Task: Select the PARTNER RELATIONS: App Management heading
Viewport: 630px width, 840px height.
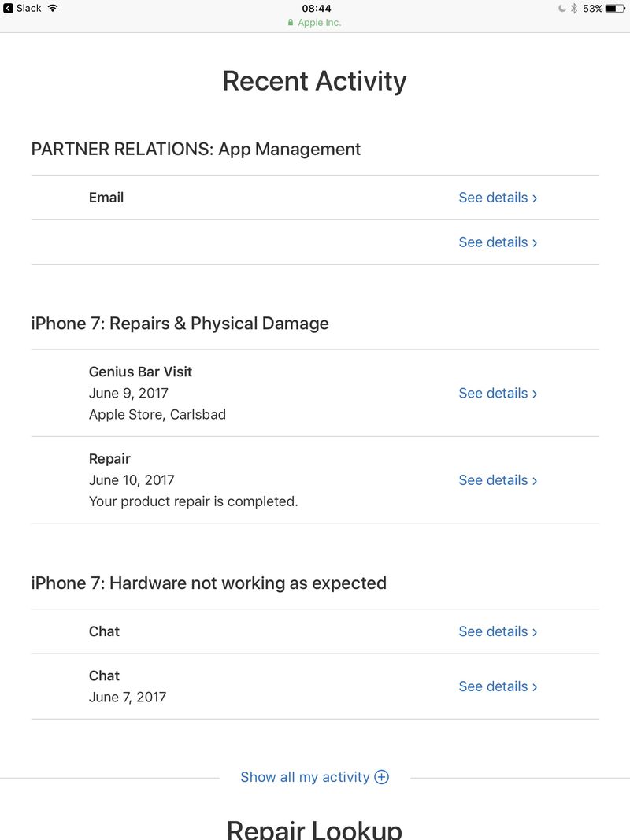Action: click(195, 149)
